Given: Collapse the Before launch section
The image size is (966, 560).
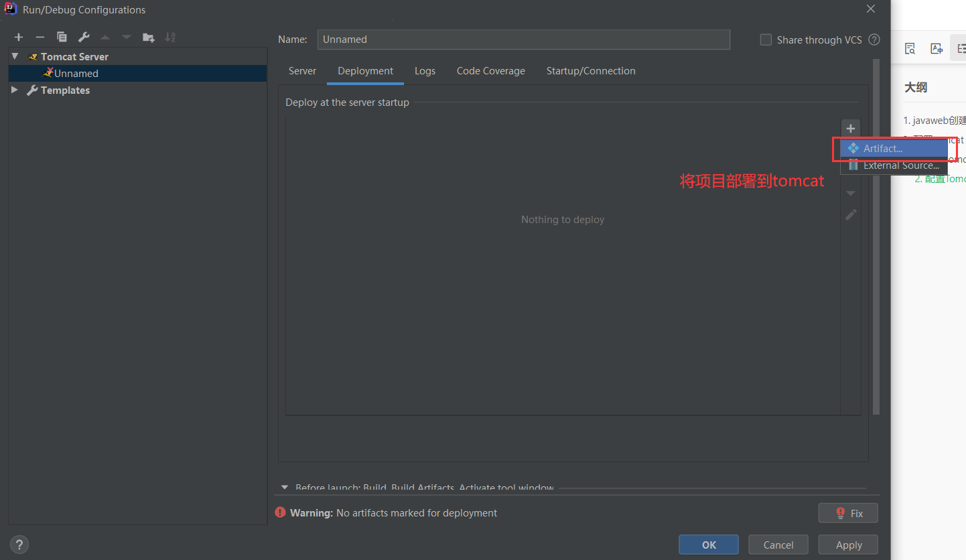Looking at the screenshot, I should click(x=284, y=488).
